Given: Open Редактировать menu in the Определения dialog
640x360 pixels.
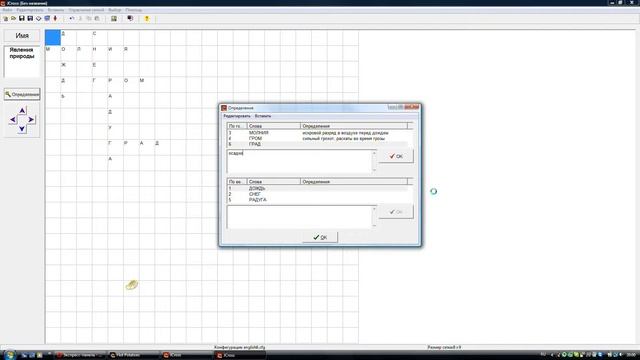Looking at the screenshot, I should point(237,116).
